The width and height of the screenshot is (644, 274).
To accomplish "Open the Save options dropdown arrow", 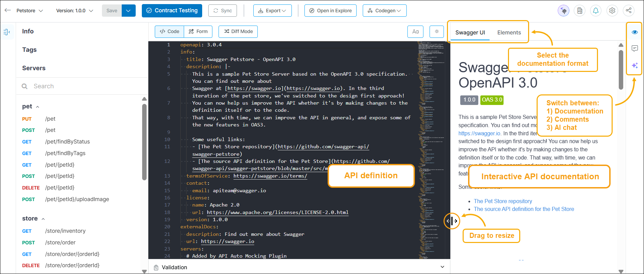I will click(129, 11).
